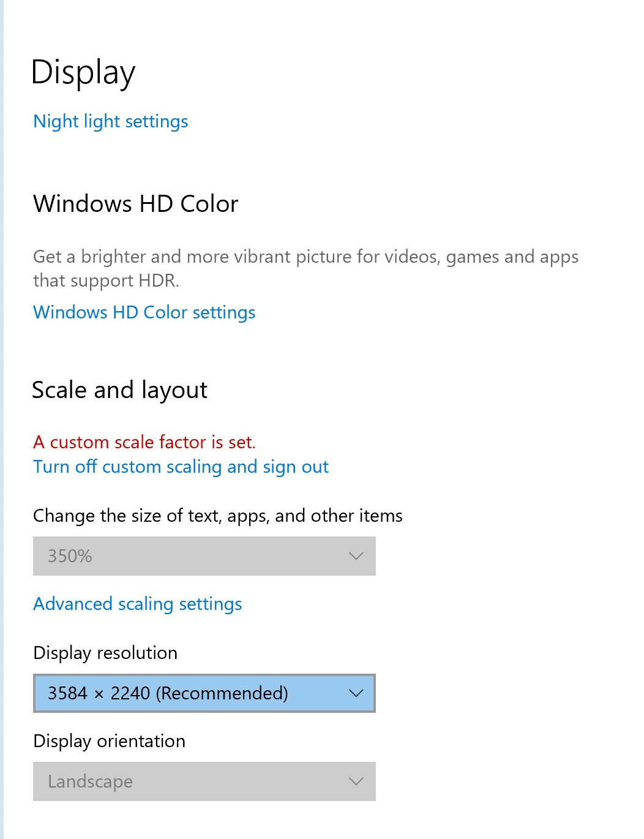Click the Display resolution label
Viewport: 644px width, 839px height.
[x=105, y=653]
